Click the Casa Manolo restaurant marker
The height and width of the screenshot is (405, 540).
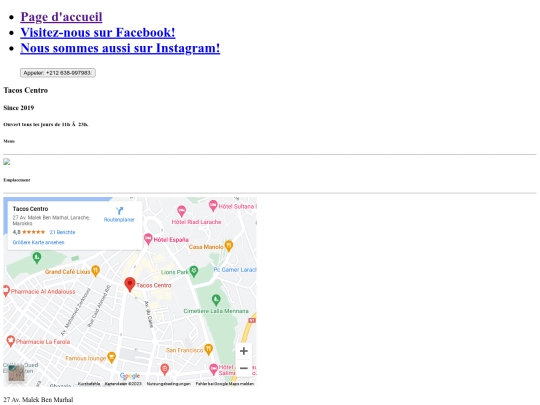(x=229, y=246)
